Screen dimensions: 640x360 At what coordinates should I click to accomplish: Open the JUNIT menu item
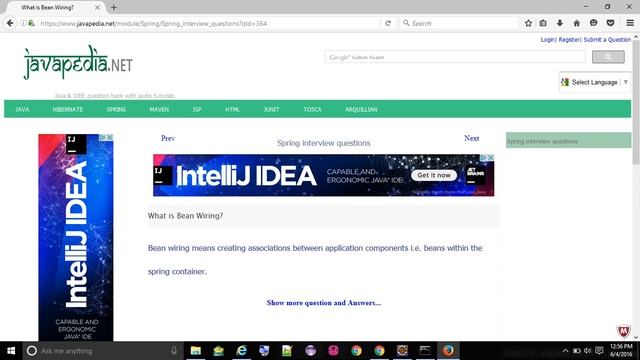pyautogui.click(x=271, y=109)
